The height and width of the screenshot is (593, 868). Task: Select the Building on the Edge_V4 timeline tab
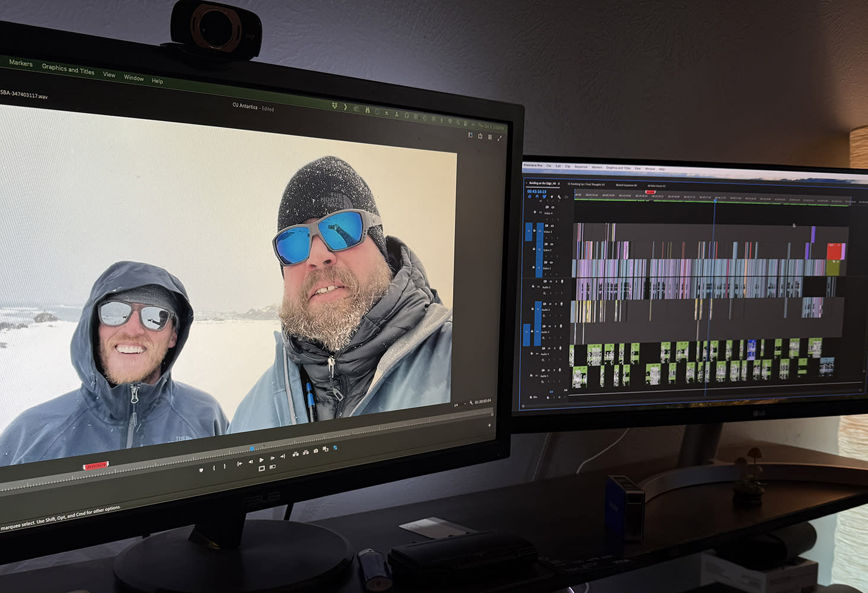542,183
